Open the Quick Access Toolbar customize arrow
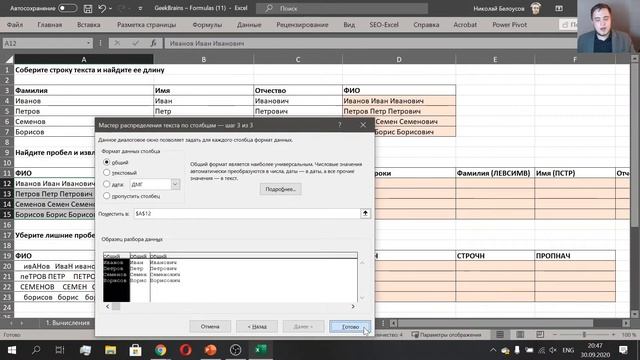640x360 pixels. (x=140, y=8)
